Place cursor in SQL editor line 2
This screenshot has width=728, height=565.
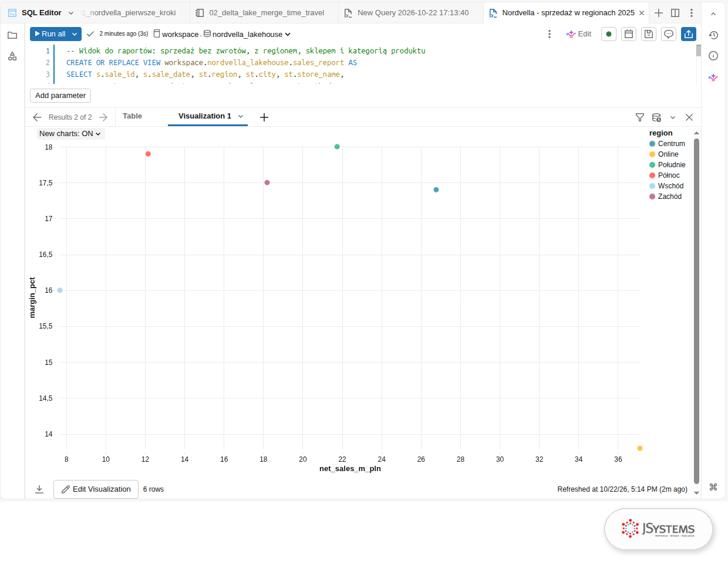(376, 63)
